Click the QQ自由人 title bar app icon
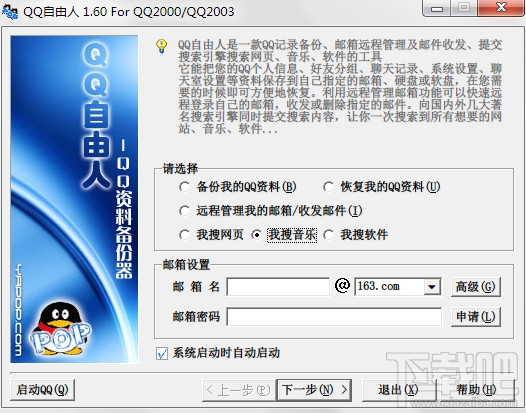 click(x=10, y=12)
